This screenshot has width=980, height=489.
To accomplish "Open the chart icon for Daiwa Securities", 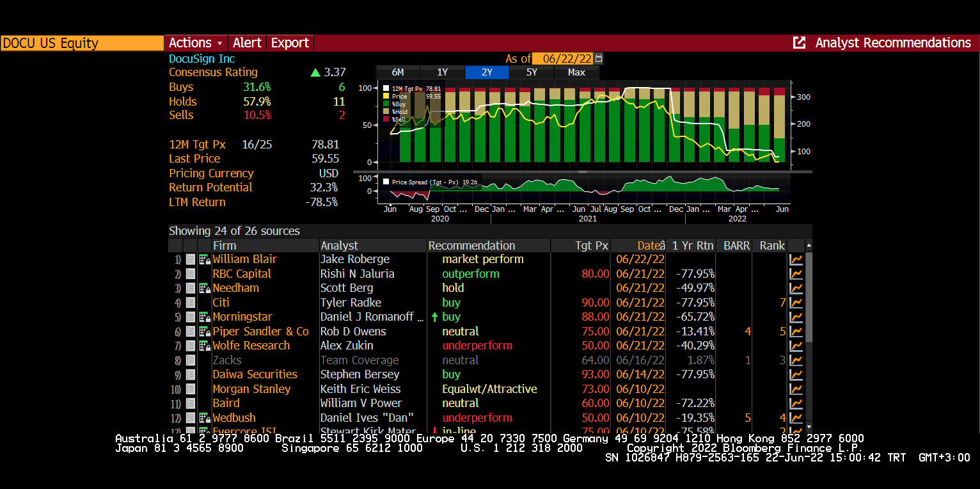I will pos(796,374).
